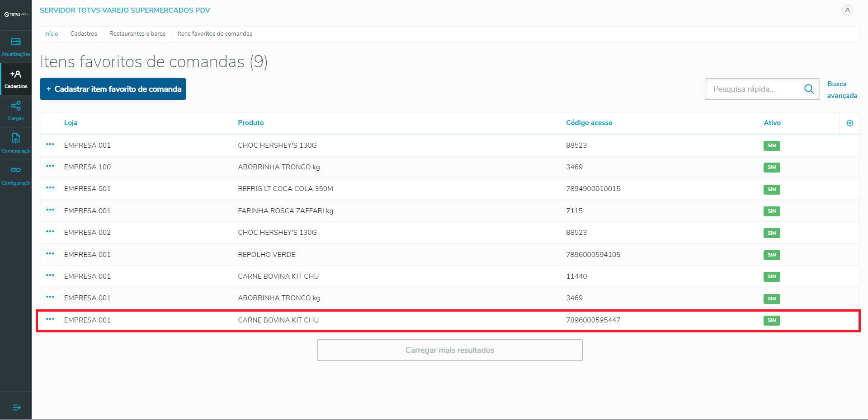This screenshot has height=420, width=868.
Task: Select REPOLHO VERDE product
Action: pyautogui.click(x=267, y=255)
